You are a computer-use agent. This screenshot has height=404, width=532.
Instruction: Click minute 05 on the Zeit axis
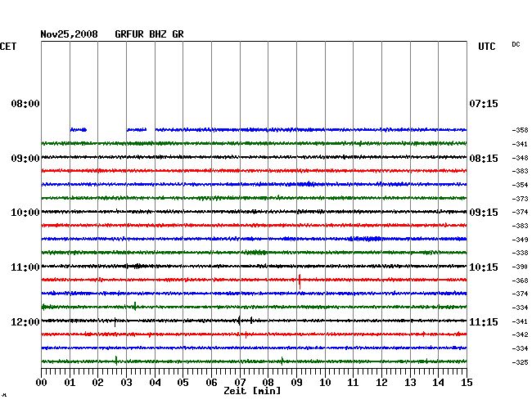[183, 383]
